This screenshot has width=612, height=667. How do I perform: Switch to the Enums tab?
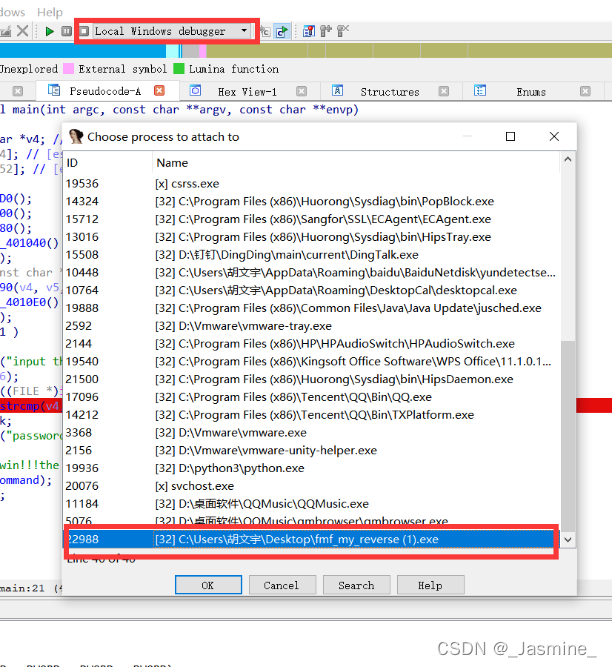pos(531,92)
